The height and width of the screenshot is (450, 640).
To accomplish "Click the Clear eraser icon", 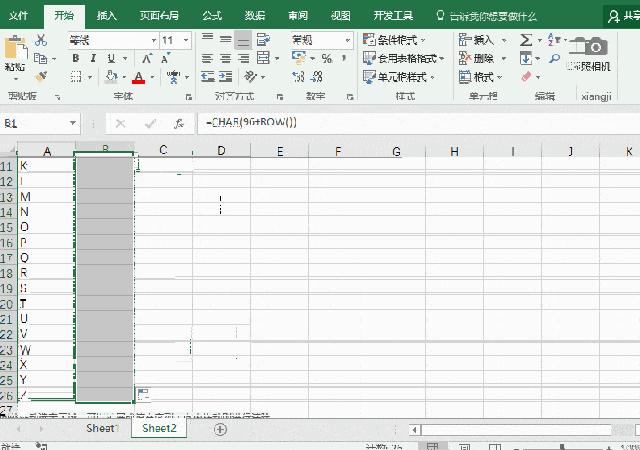I will click(527, 76).
